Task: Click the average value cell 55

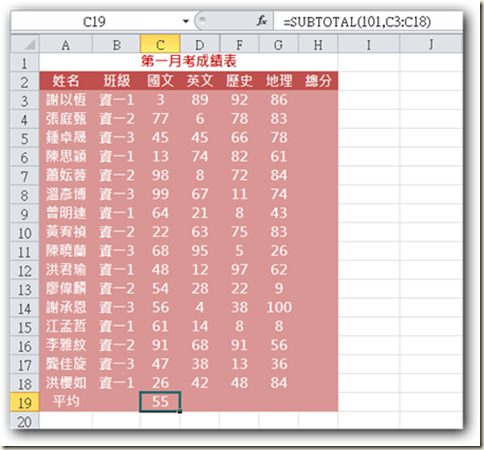Action: (160, 402)
